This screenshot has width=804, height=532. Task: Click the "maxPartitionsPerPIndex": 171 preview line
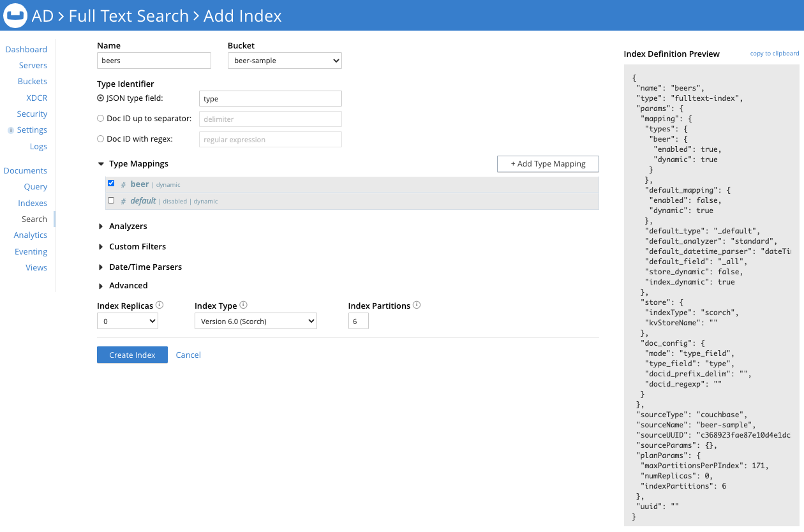[x=704, y=466]
